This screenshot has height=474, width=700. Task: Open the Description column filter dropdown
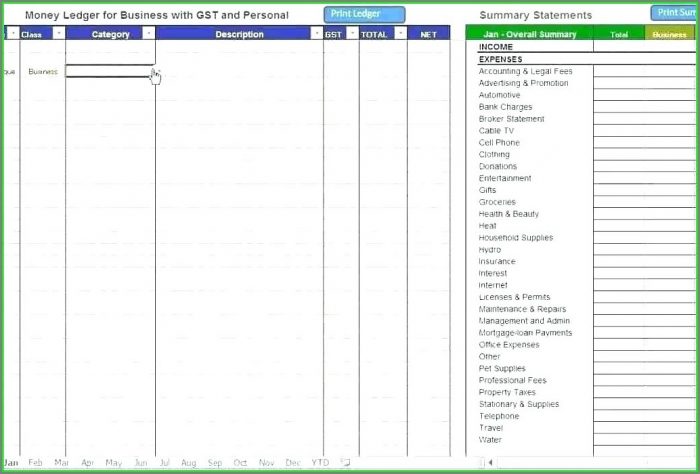[x=317, y=33]
